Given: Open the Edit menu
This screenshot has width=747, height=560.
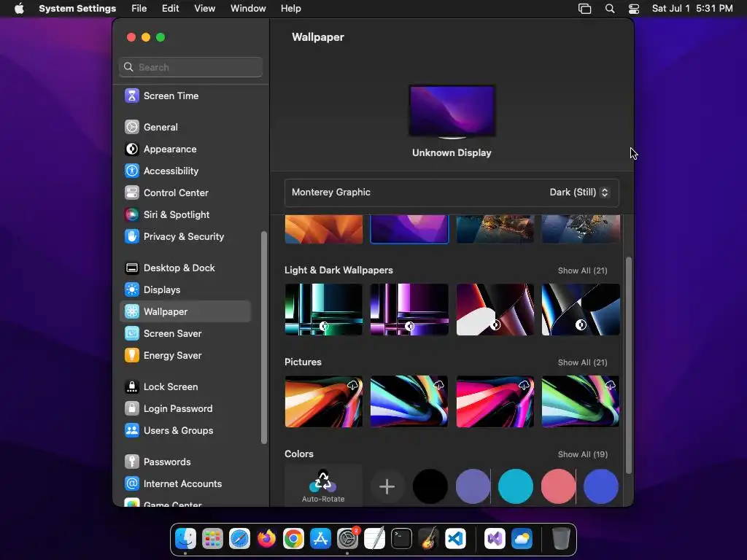Looking at the screenshot, I should pyautogui.click(x=170, y=9).
